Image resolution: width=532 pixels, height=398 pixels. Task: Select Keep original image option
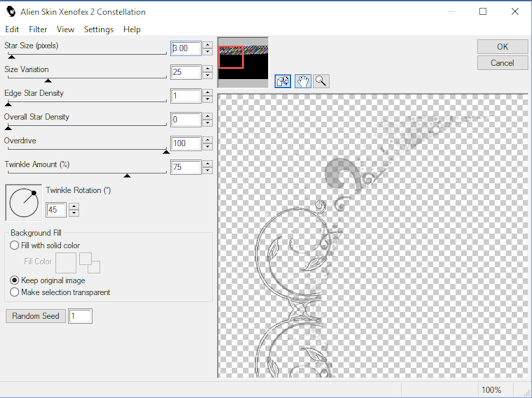click(x=14, y=280)
